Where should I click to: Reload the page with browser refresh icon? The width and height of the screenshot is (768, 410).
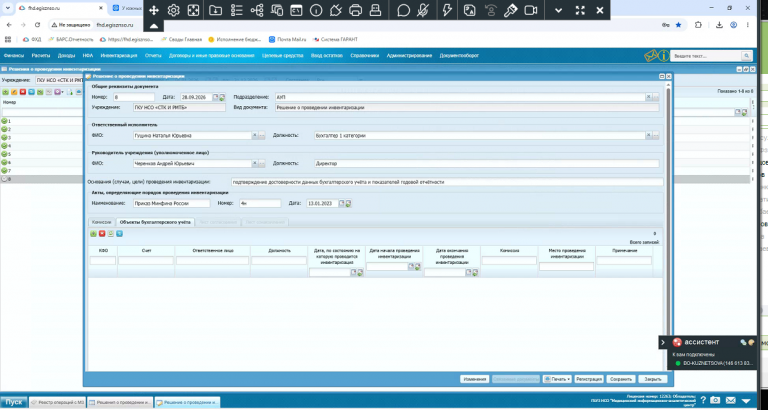pyautogui.click(x=38, y=24)
